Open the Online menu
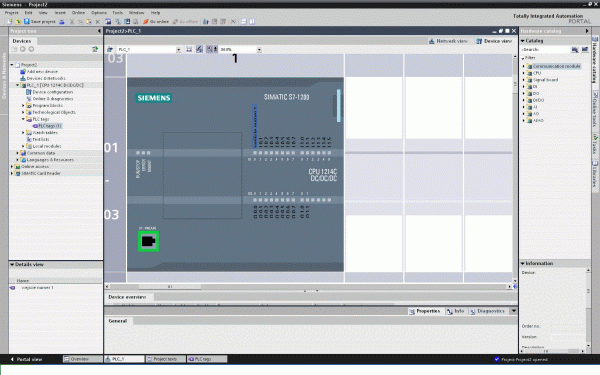This screenshot has height=375, width=600. (78, 13)
